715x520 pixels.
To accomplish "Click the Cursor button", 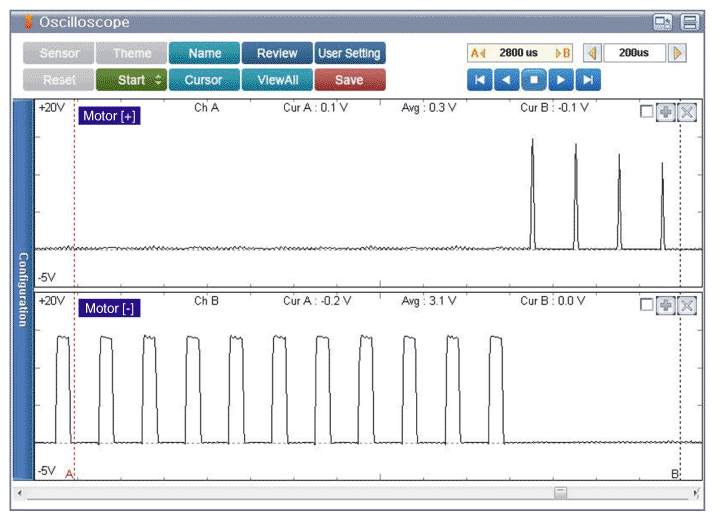I will 203,80.
